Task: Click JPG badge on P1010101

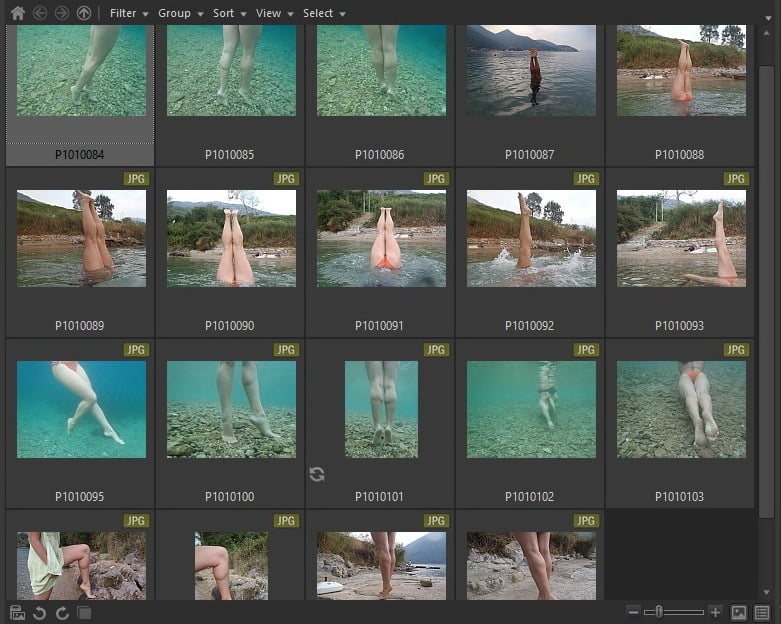Action: click(436, 350)
